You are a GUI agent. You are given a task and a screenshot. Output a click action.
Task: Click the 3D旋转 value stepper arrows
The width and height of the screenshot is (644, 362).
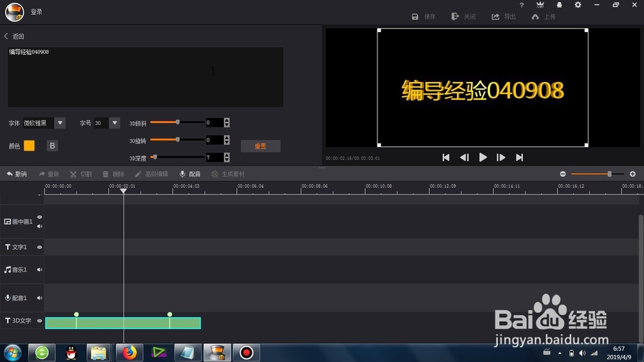(x=227, y=140)
